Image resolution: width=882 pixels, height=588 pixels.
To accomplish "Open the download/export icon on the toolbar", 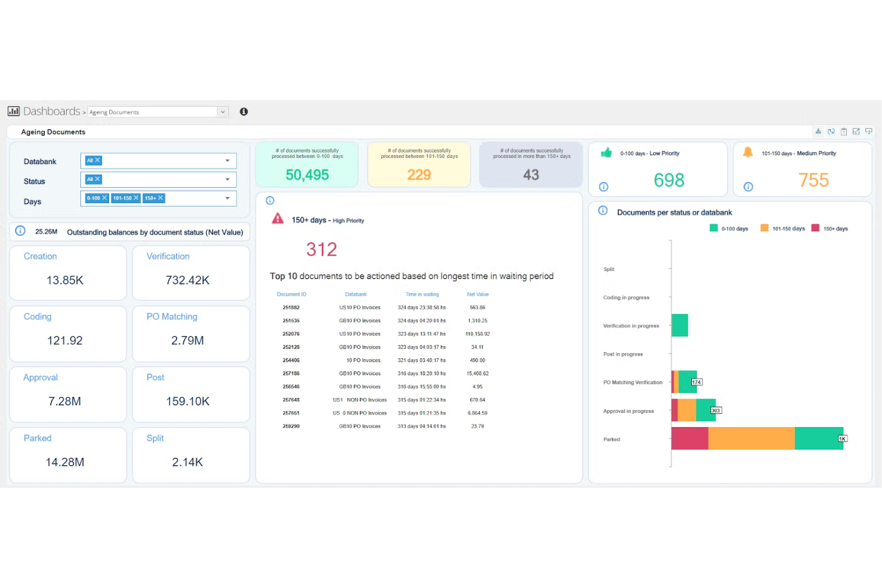I will pos(818,132).
